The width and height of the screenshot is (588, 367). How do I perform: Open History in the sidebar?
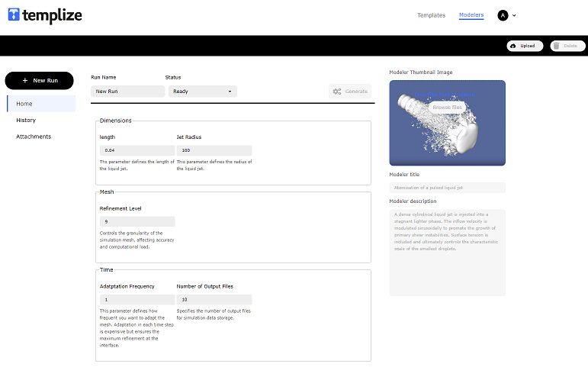26,120
